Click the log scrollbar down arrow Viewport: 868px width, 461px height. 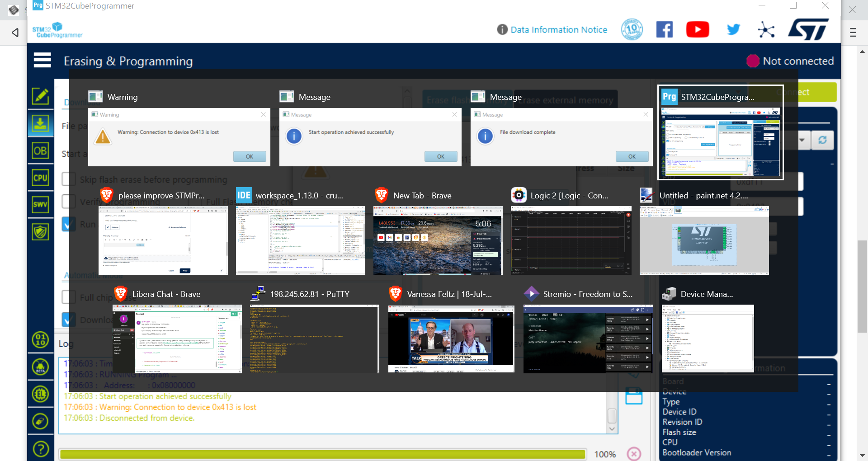click(612, 429)
